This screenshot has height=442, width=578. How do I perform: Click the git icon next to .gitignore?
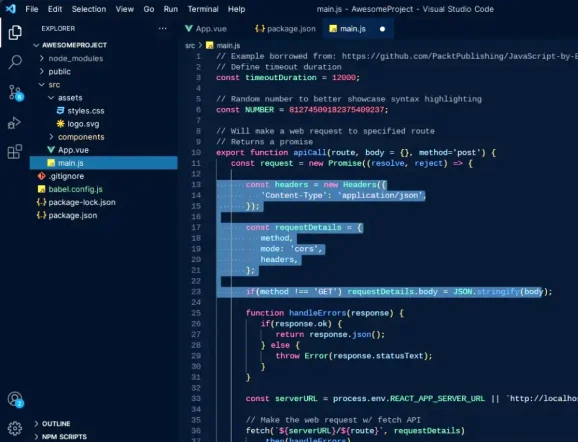42,176
